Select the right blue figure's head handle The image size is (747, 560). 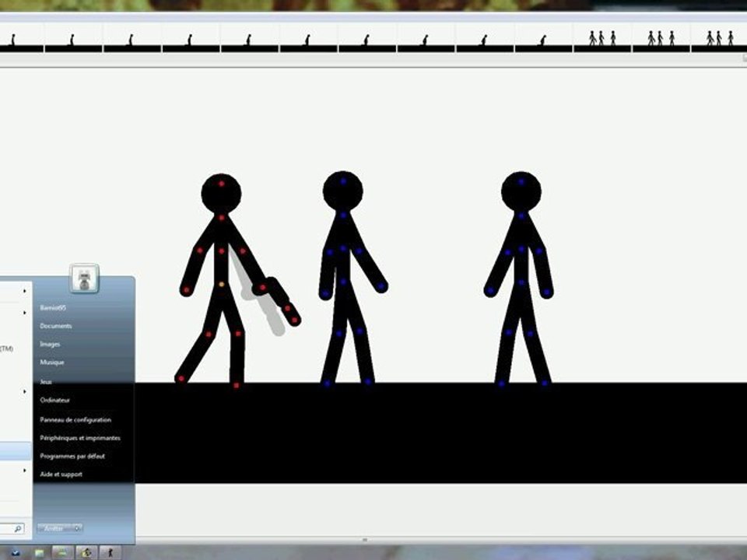521,181
